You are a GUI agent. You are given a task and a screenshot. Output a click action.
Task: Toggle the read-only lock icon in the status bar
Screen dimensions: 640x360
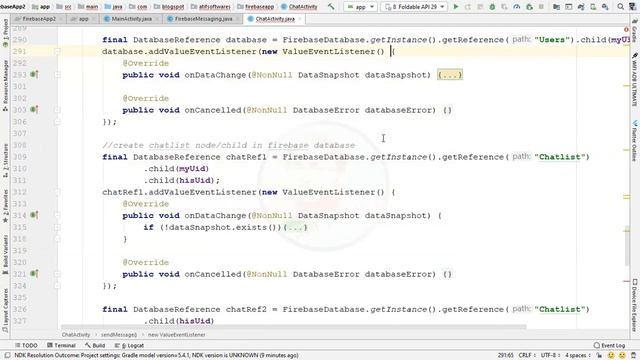coord(600,356)
